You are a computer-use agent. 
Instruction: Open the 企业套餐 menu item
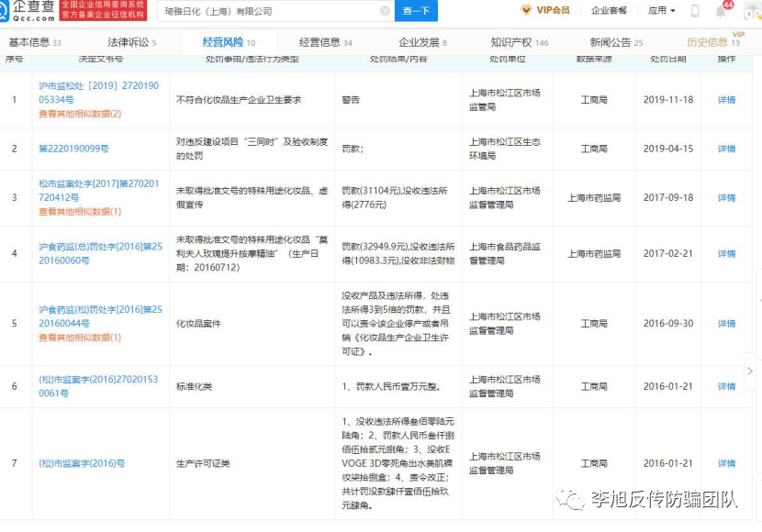point(609,11)
